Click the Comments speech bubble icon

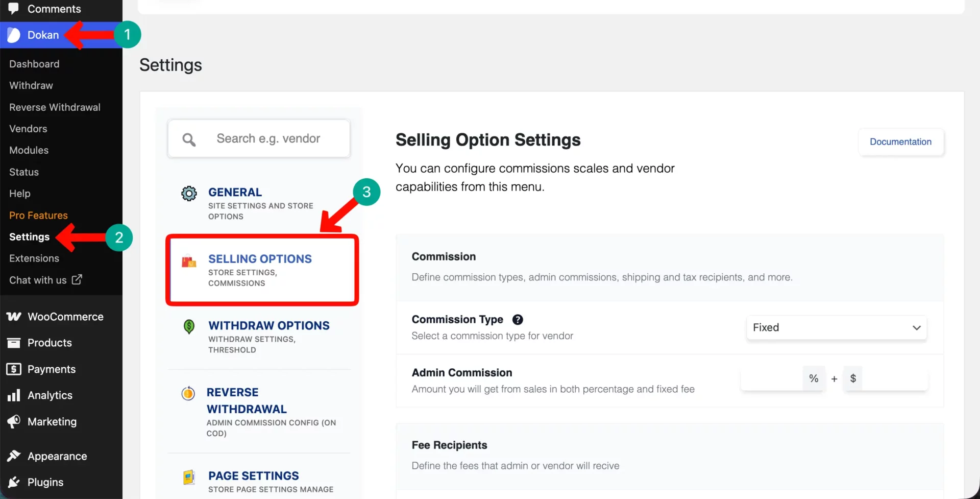click(x=14, y=8)
